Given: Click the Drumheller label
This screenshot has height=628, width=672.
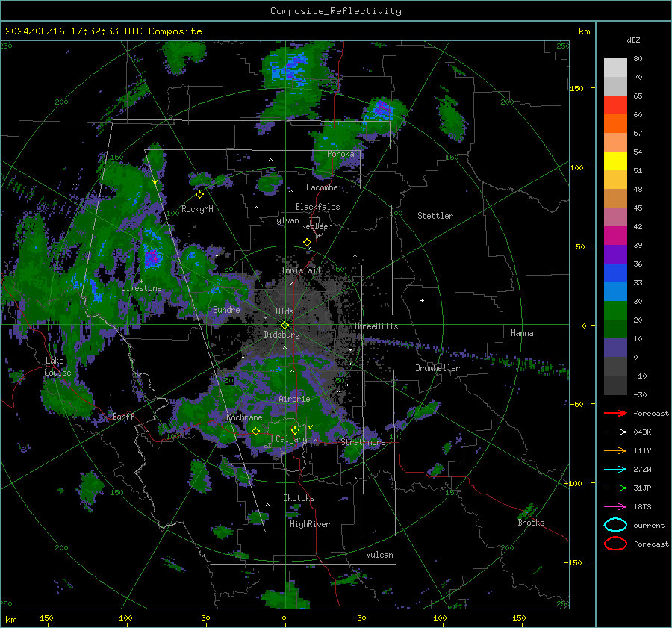Looking at the screenshot, I should coord(438,368).
